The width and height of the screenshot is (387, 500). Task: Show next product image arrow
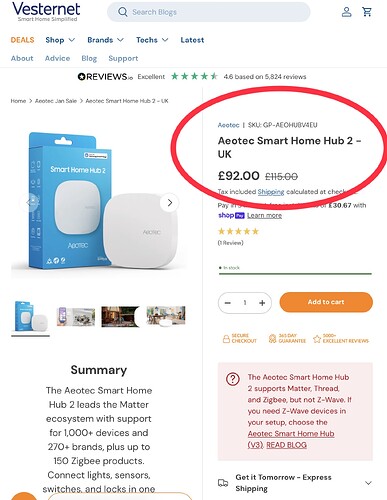pyautogui.click(x=170, y=203)
